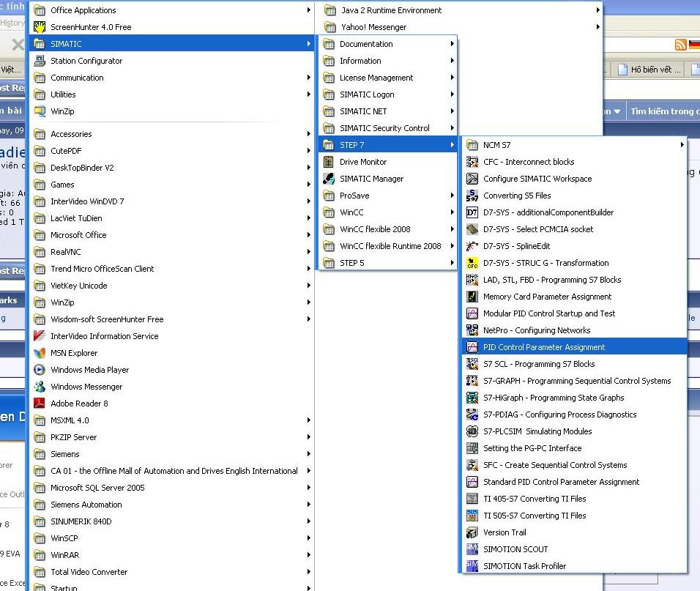Open LAD, STL, FBD programming icon

point(472,280)
